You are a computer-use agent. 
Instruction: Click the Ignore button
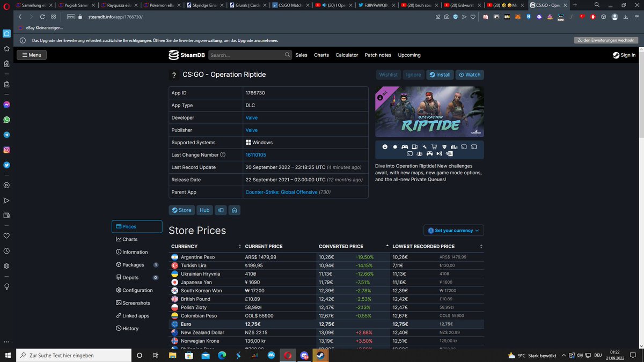(x=414, y=75)
